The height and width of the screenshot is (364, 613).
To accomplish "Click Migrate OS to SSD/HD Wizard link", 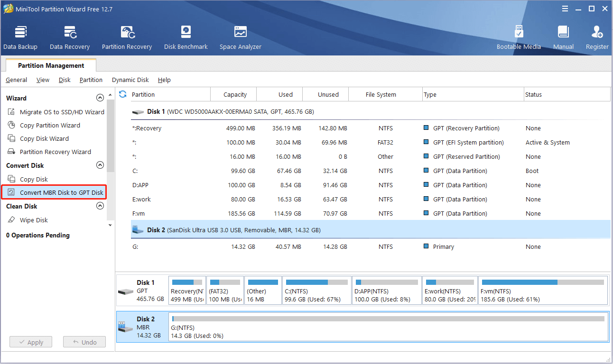I will [x=62, y=112].
